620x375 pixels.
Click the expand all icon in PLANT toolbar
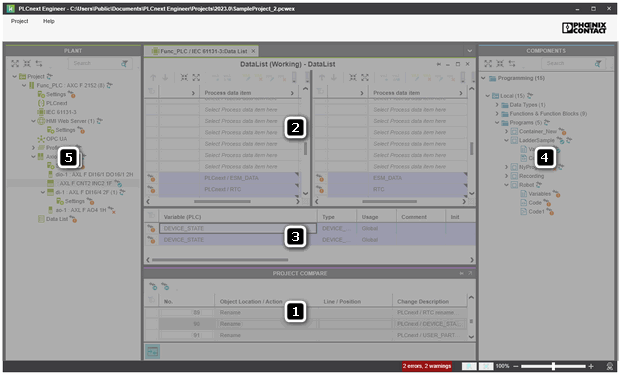click(x=15, y=63)
